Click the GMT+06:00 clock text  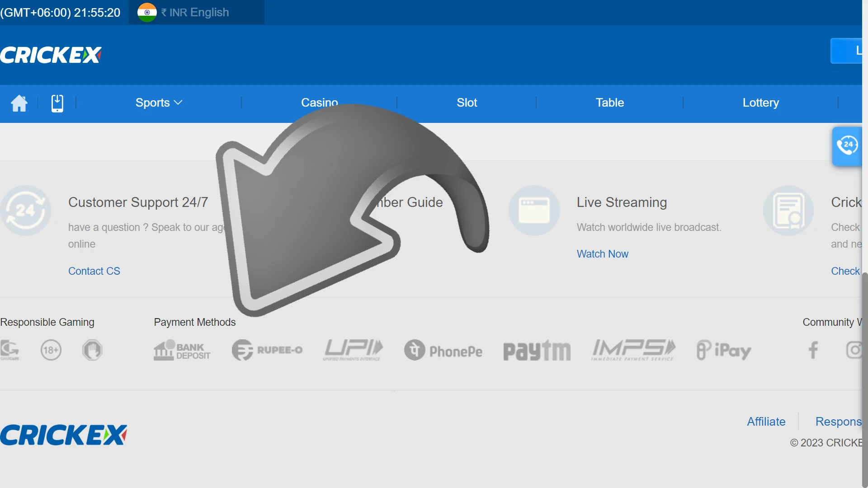(x=60, y=13)
